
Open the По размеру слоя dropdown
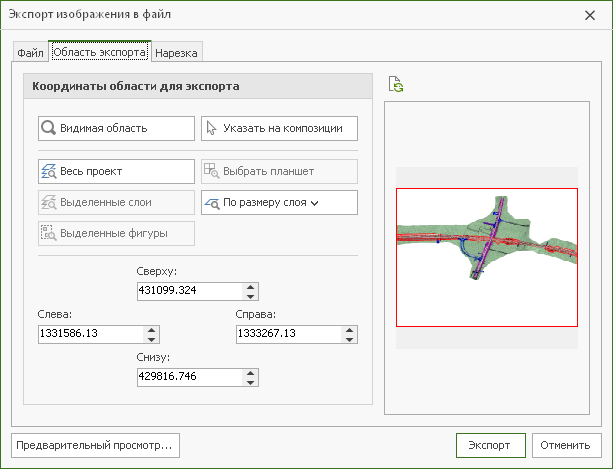[279, 202]
